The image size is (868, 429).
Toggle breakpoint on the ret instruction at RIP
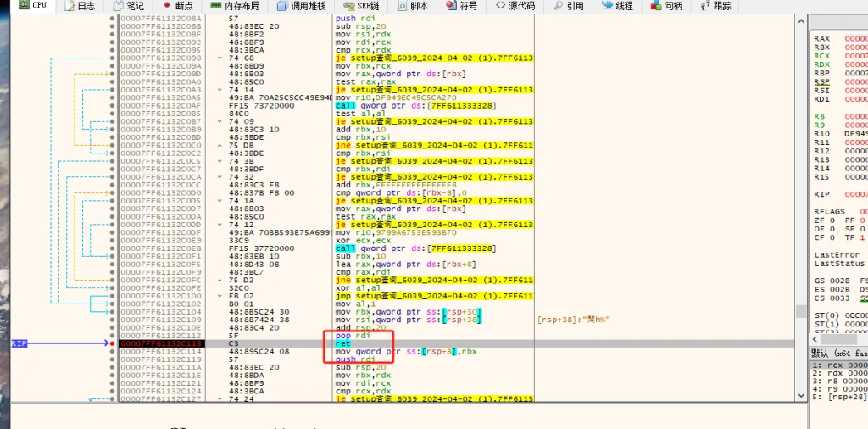(113, 343)
